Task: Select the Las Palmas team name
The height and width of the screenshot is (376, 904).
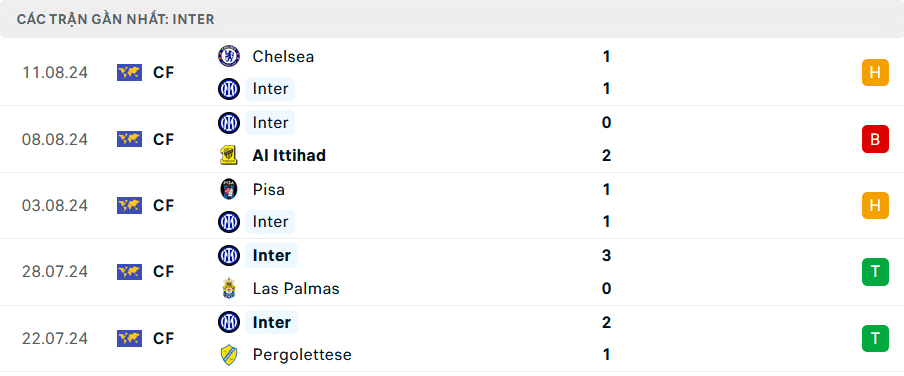Action: click(296, 288)
